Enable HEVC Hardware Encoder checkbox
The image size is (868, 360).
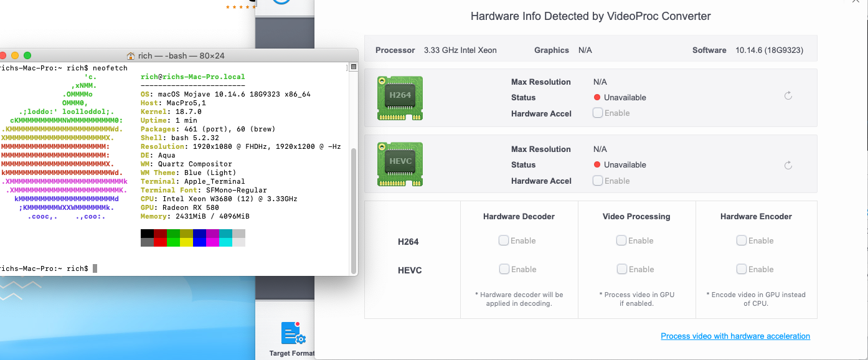742,269
